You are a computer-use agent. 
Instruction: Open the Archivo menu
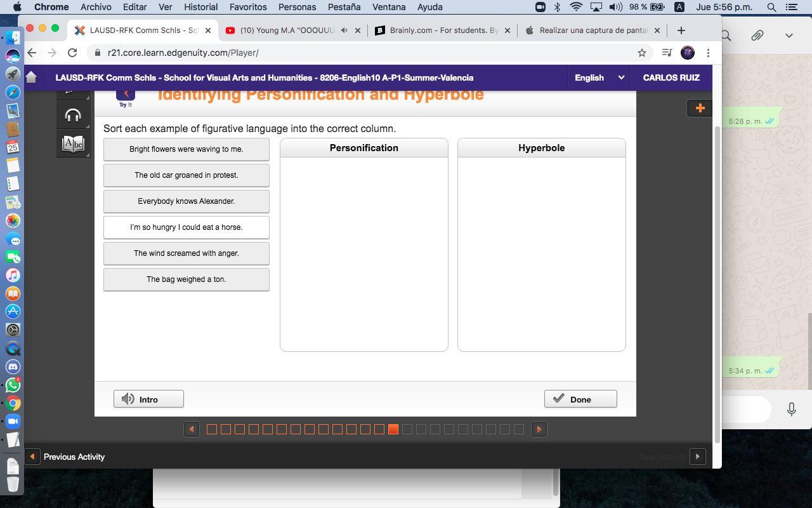click(x=96, y=7)
